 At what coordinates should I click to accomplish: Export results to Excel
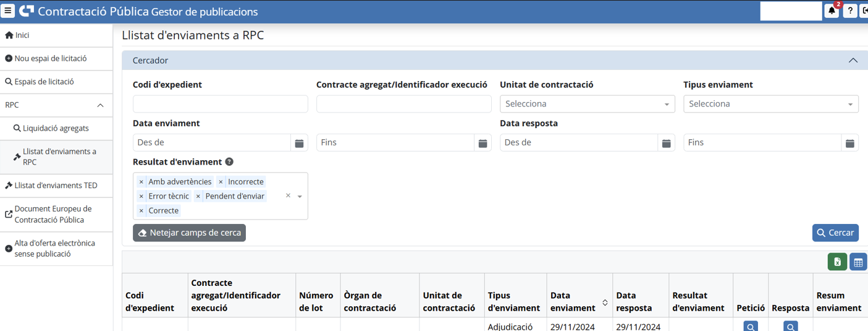[x=837, y=262]
